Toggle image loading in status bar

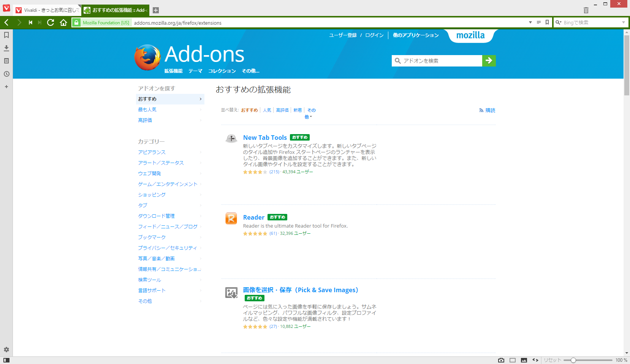point(524,360)
